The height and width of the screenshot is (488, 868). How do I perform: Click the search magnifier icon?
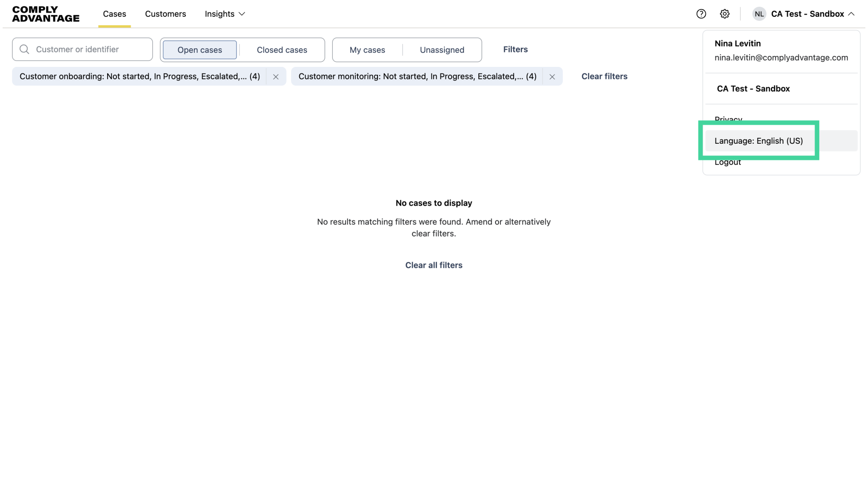24,49
